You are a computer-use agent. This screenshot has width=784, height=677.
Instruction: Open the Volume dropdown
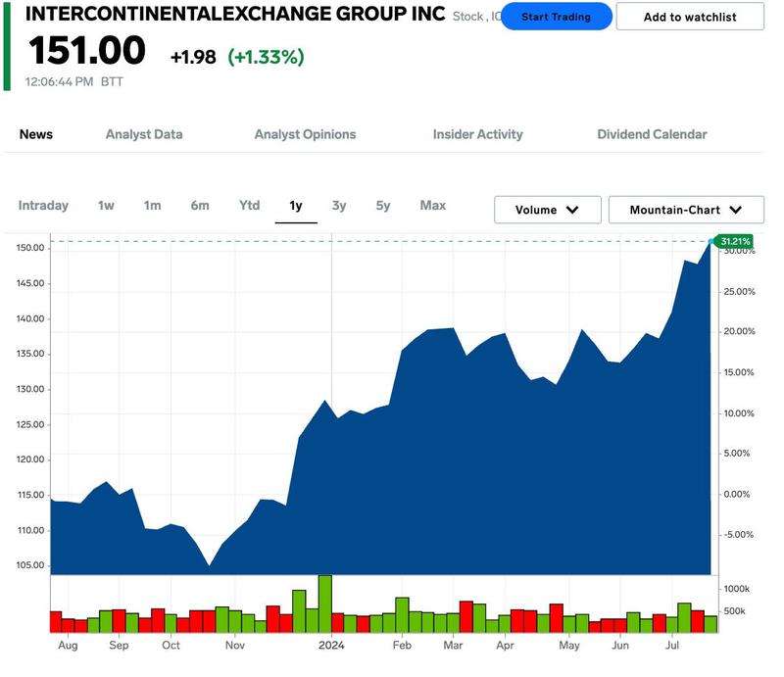click(548, 210)
